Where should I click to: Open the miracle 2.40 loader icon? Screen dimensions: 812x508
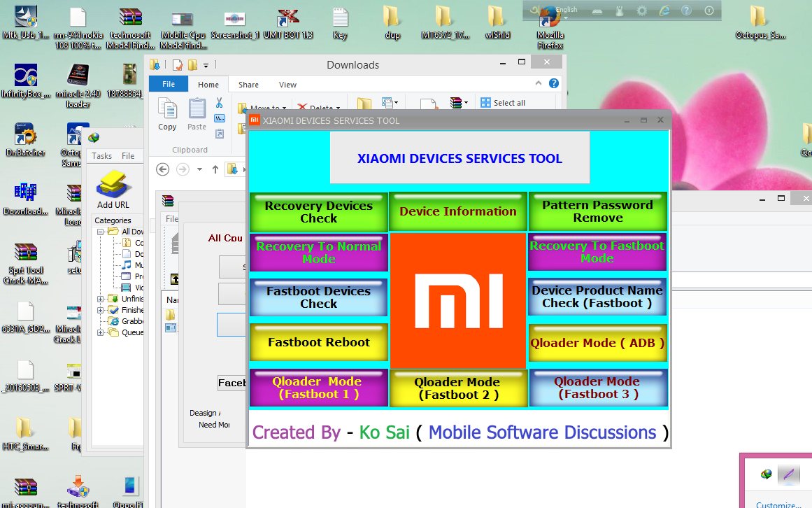(78, 86)
